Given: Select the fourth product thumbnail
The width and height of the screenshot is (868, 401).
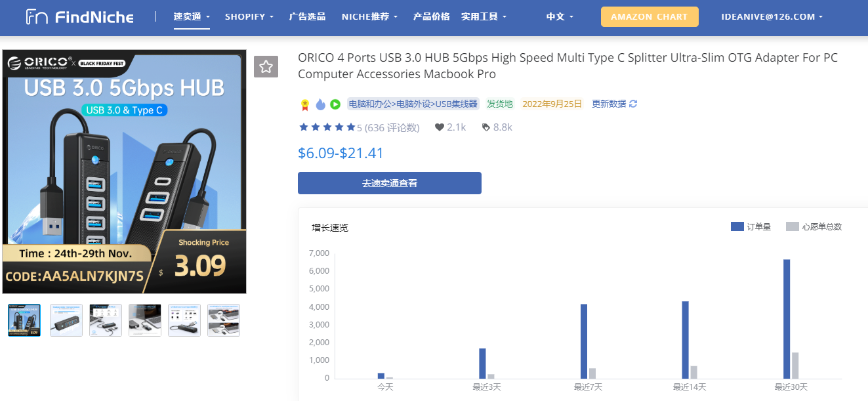Looking at the screenshot, I should tap(145, 320).
